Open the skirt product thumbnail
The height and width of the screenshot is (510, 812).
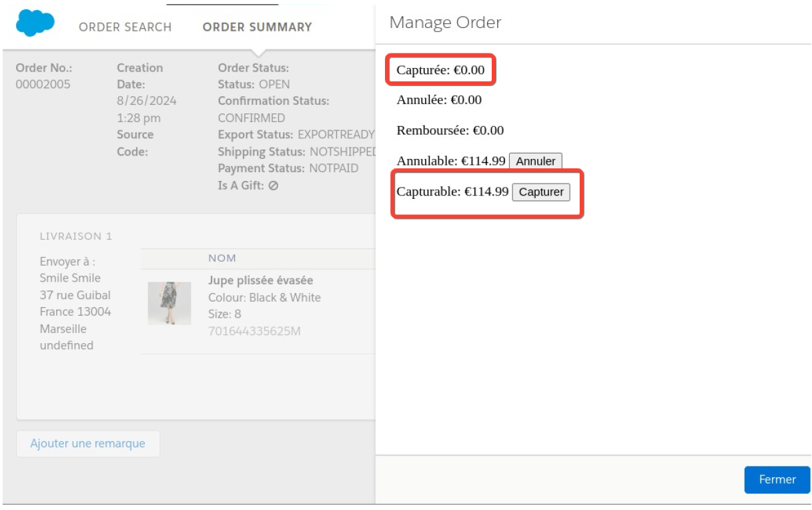tap(169, 303)
